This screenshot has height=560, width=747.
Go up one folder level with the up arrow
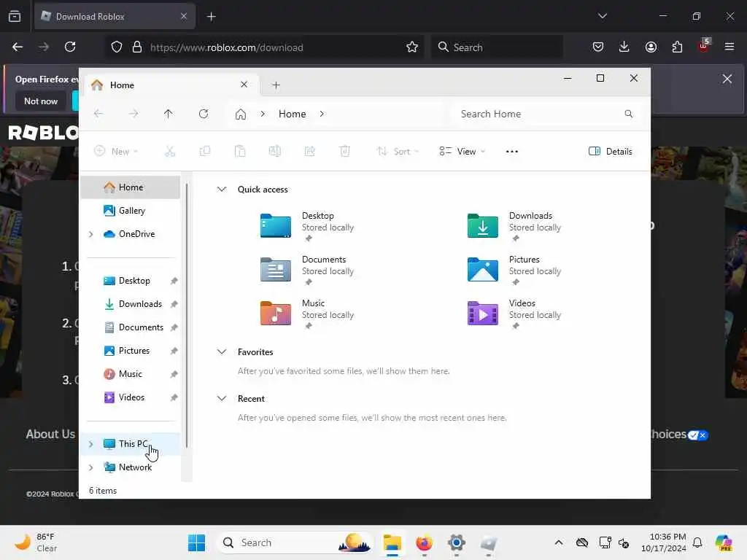point(169,114)
